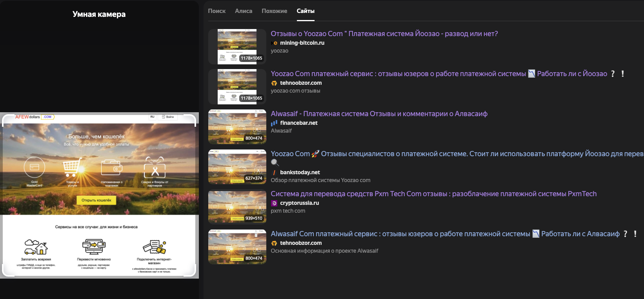
Task: Click the 'pxm tech com' description text
Action: (x=288, y=211)
